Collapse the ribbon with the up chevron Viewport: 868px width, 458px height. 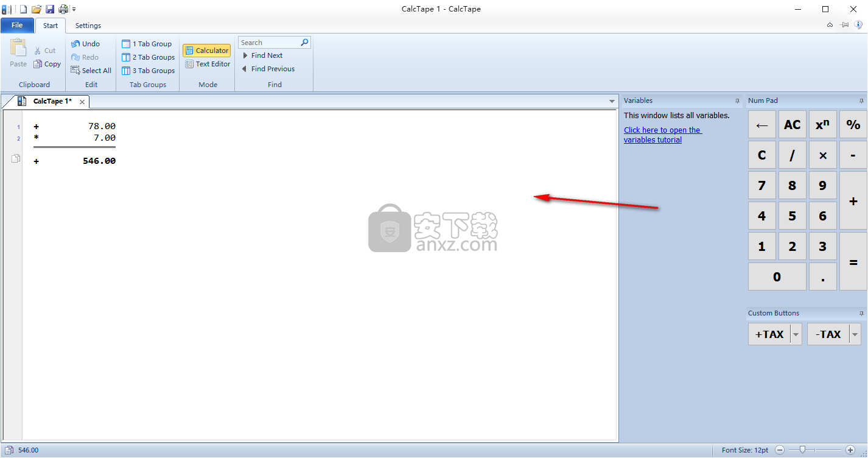pos(830,25)
